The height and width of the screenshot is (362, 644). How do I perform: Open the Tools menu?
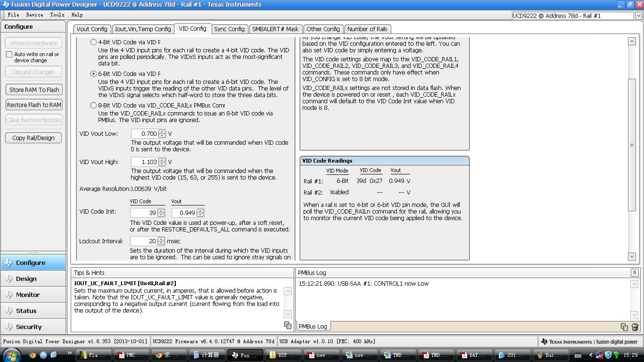click(57, 15)
